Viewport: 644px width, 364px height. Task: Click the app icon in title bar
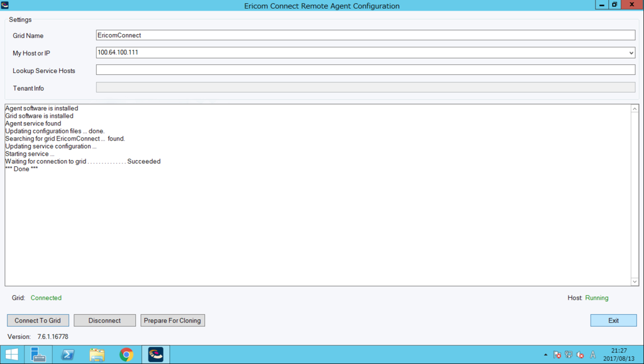(x=5, y=5)
